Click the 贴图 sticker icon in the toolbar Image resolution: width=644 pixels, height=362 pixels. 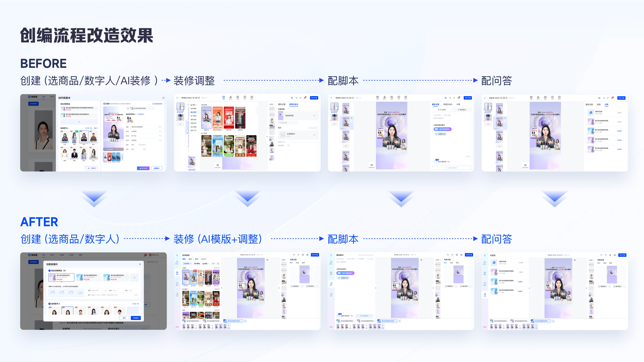[238, 98]
